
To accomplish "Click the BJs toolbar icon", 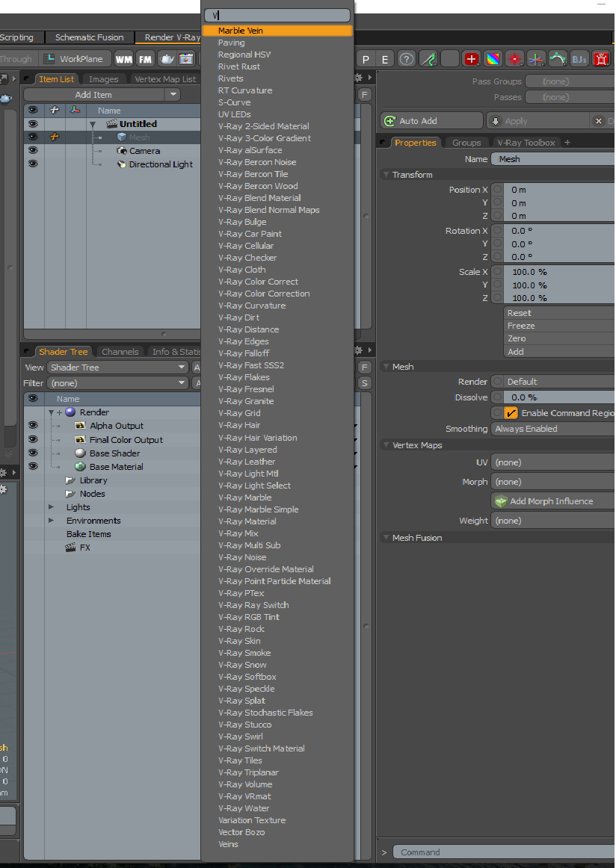I will click(x=579, y=59).
